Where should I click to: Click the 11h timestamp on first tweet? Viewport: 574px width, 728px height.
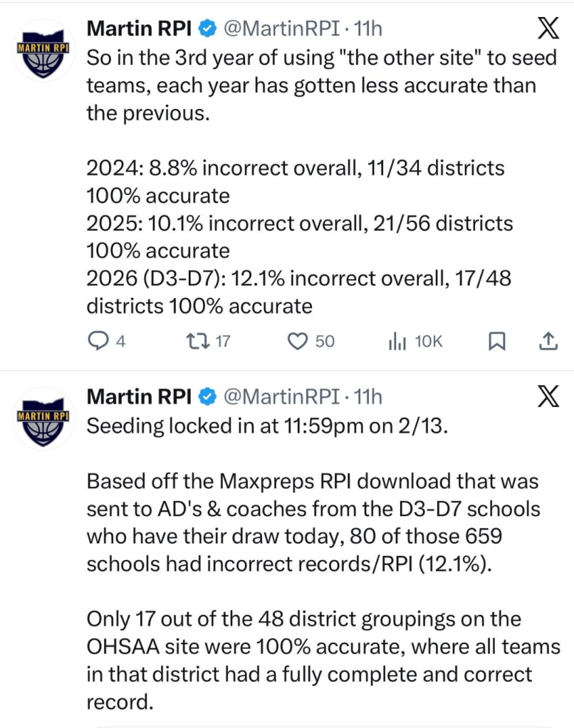[367, 28]
